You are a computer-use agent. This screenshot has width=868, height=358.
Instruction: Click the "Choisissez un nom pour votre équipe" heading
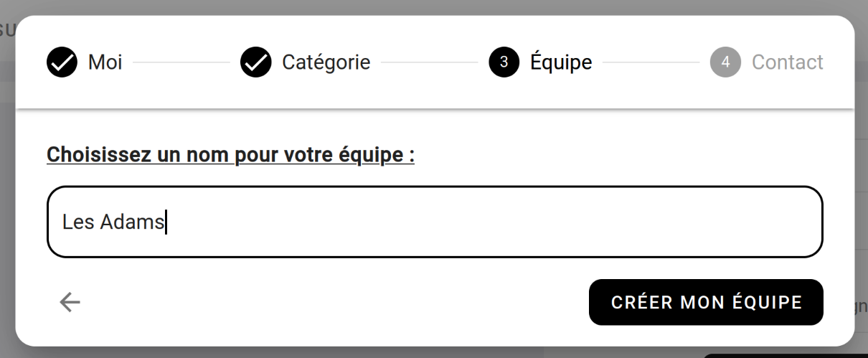click(x=230, y=155)
